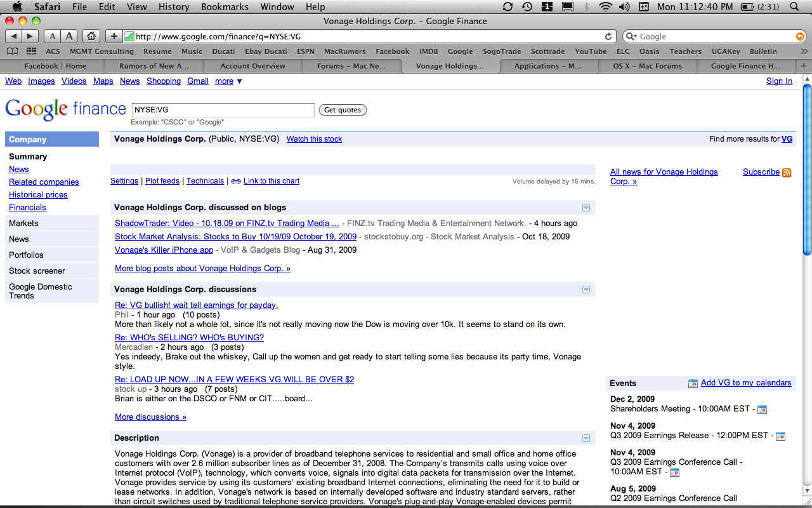The width and height of the screenshot is (812, 508).
Task: Open the Technicals chart link
Action: pyautogui.click(x=205, y=181)
